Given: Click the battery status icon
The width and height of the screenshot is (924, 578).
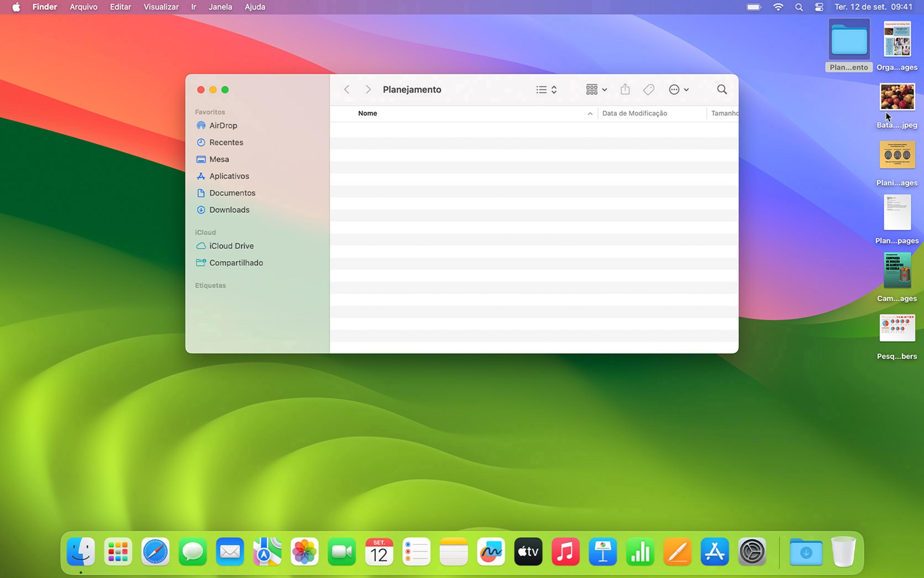Looking at the screenshot, I should pos(754,7).
